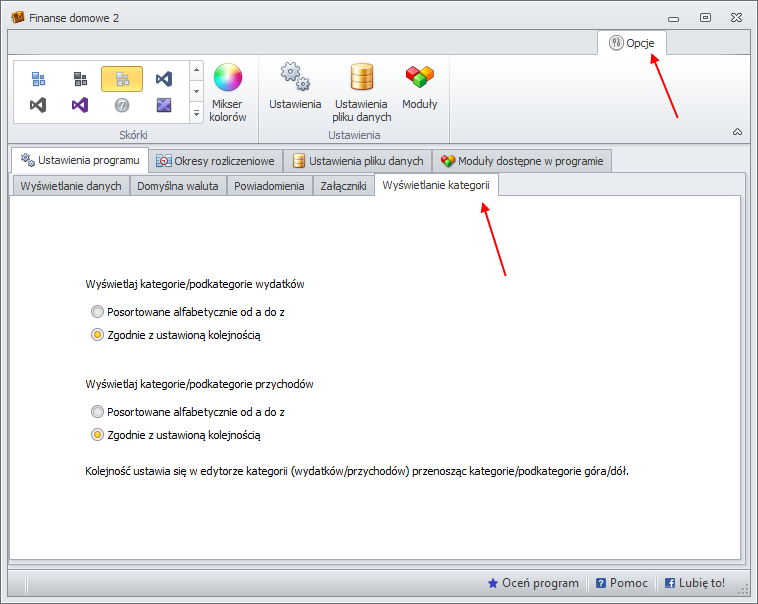Click the Opcje ribbon tab
The image size is (758, 604).
pos(632,43)
